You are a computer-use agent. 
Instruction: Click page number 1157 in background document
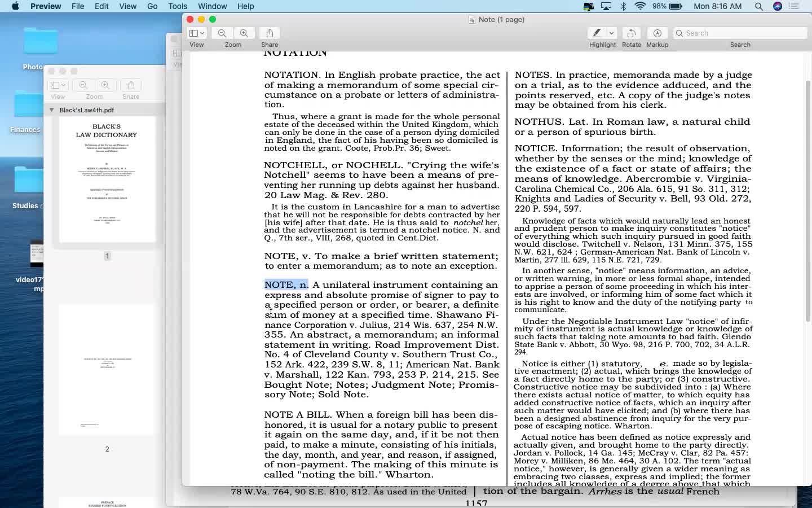point(476,503)
